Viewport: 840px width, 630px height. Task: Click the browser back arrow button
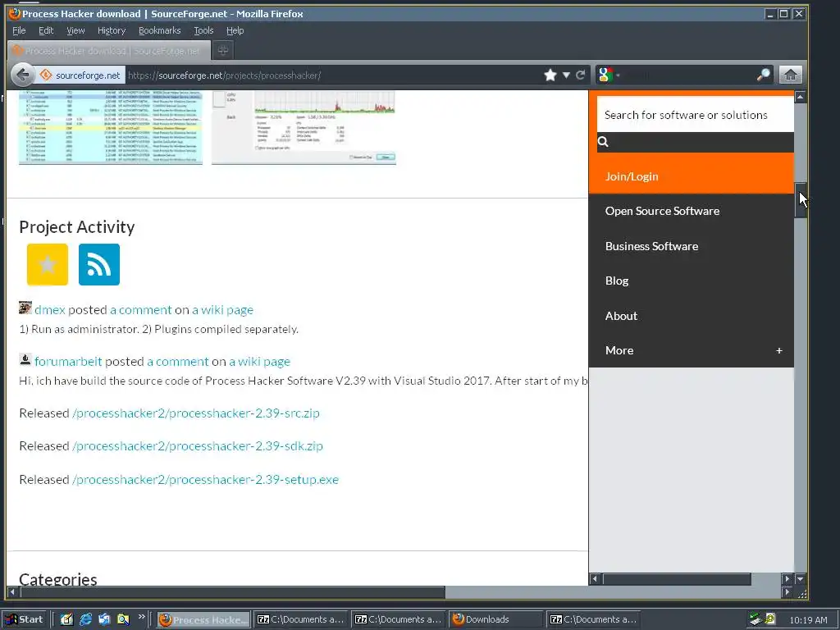tap(22, 75)
